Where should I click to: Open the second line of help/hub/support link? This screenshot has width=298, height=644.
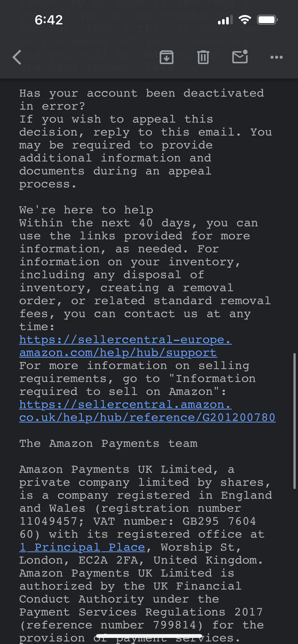[x=118, y=353]
